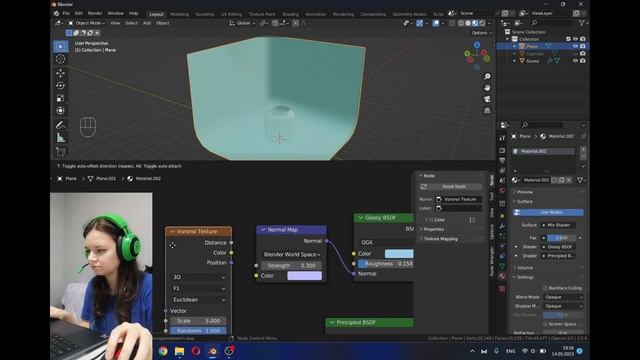Click the Blender icon in the taskbar
Screen dimensions: 640x360
(x=213, y=351)
